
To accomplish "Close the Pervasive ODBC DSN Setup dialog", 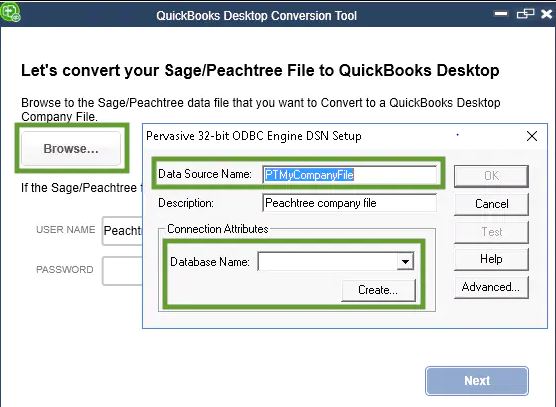I will (x=532, y=136).
